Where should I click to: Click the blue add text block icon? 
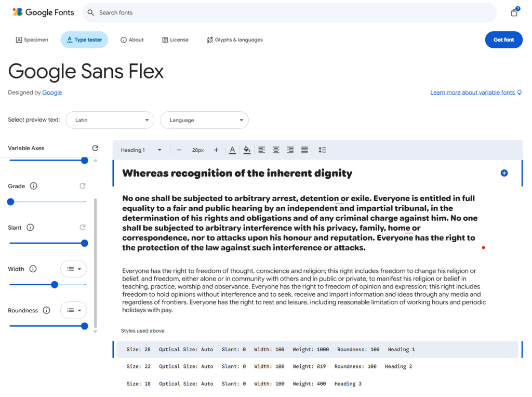(504, 173)
